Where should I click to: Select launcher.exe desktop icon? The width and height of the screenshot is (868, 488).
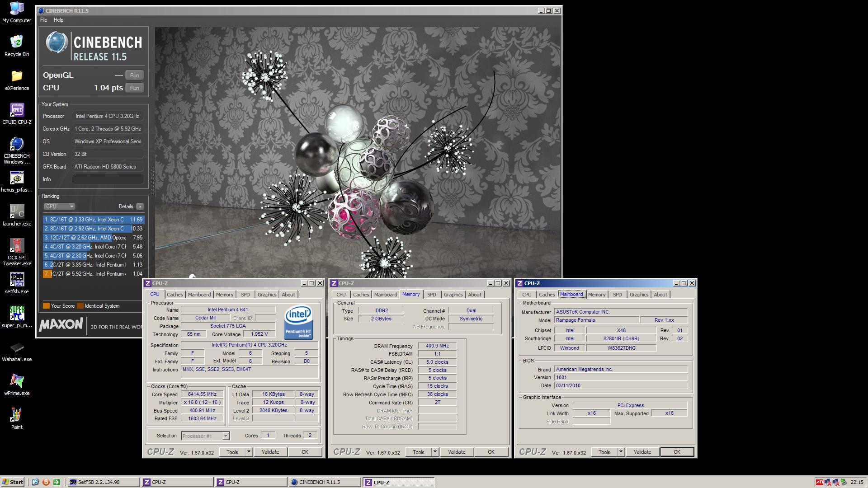point(17,216)
